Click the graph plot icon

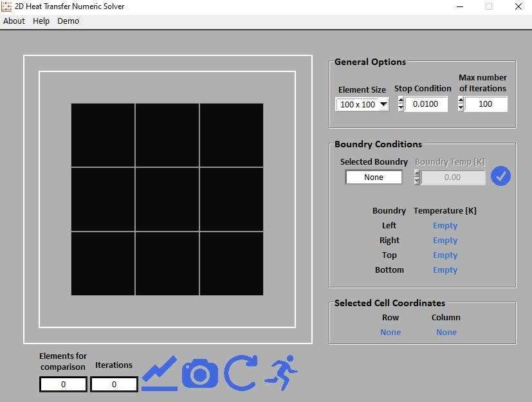tap(159, 374)
